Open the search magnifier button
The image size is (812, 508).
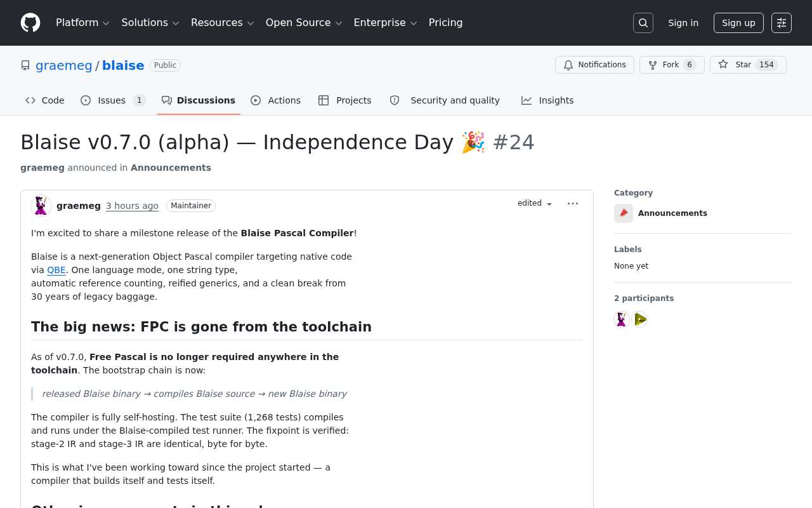pos(643,23)
